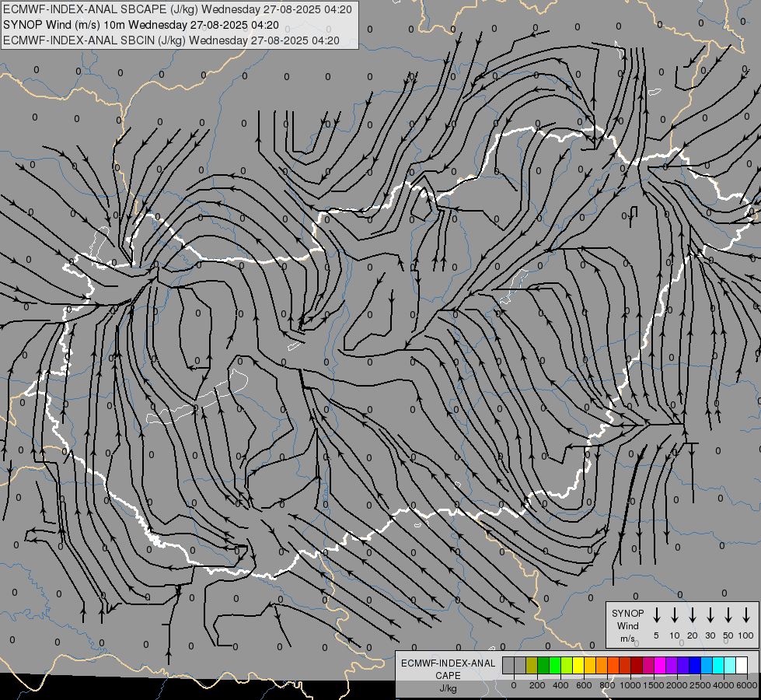The image size is (761, 700).
Task: Click the 5 m/s wind speed label
Action: click(656, 635)
